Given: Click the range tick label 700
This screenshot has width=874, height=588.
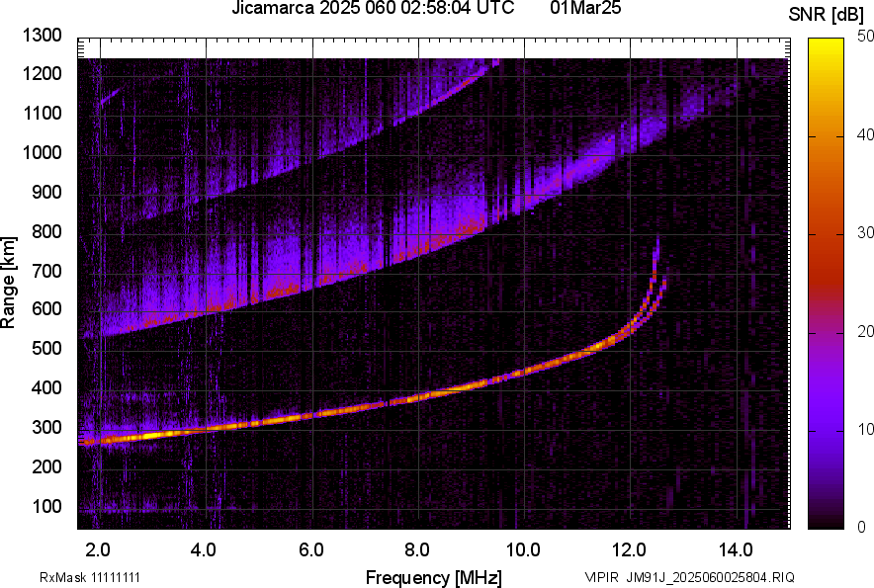Looking at the screenshot, I should point(46,271).
